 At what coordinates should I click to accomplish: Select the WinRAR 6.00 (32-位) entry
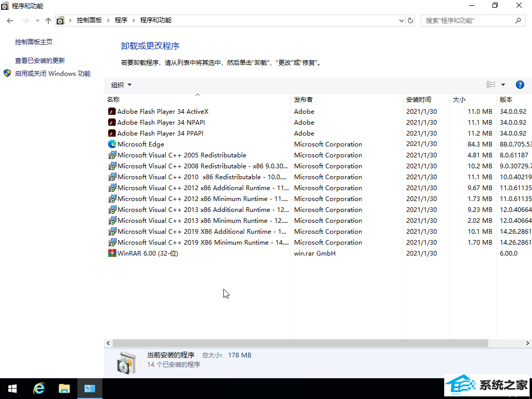[148, 253]
